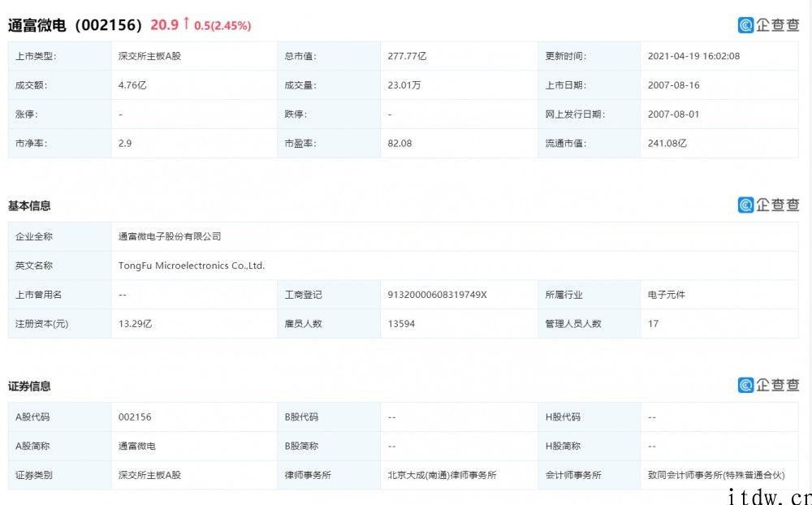This screenshot has width=812, height=505.
Task: Click the B股代码 label
Action: (301, 417)
